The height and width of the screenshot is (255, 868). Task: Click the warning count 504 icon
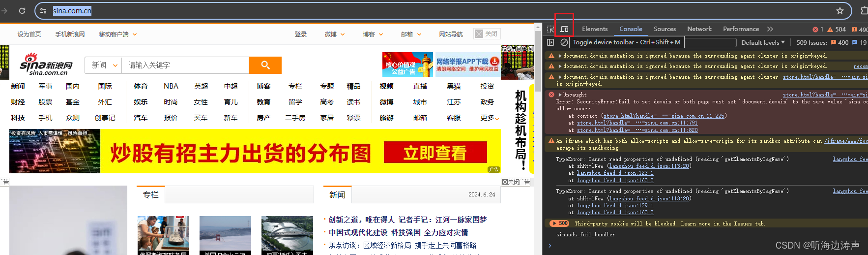click(830, 30)
